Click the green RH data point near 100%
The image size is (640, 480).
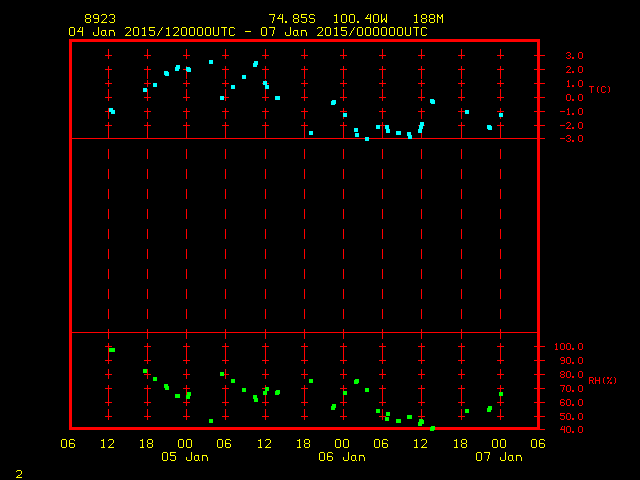pos(112,350)
